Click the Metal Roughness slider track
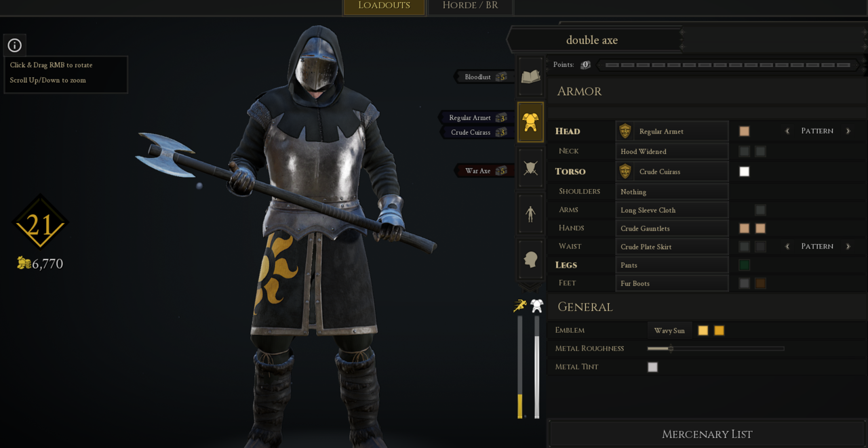Image resolution: width=868 pixels, height=448 pixels. 715,348
